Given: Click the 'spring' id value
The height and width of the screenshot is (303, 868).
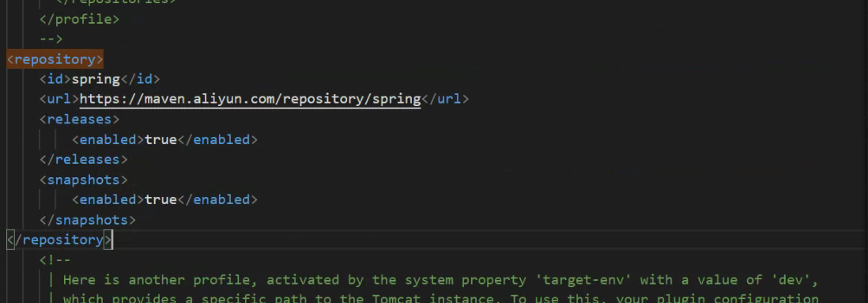Looking at the screenshot, I should [x=96, y=79].
